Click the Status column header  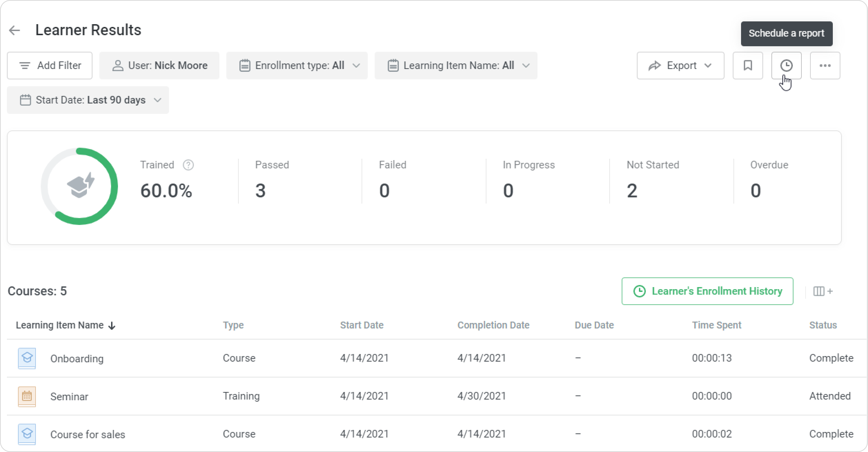[823, 325]
